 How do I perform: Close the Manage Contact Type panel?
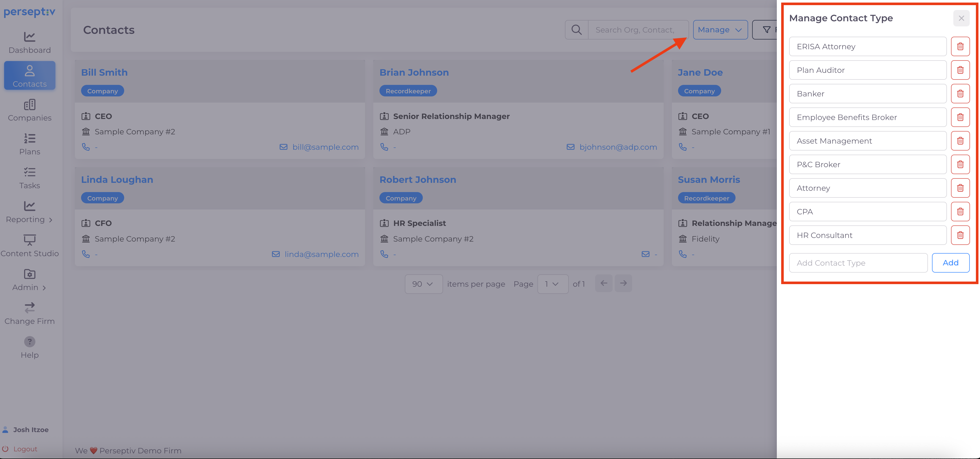point(961,18)
